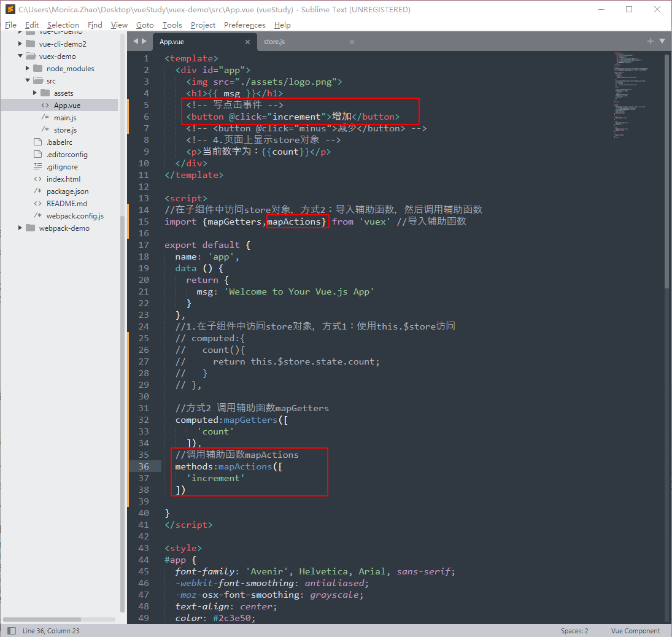Viewport: 672px width, 637px height.
Task: Open the File menu
Action: point(10,25)
